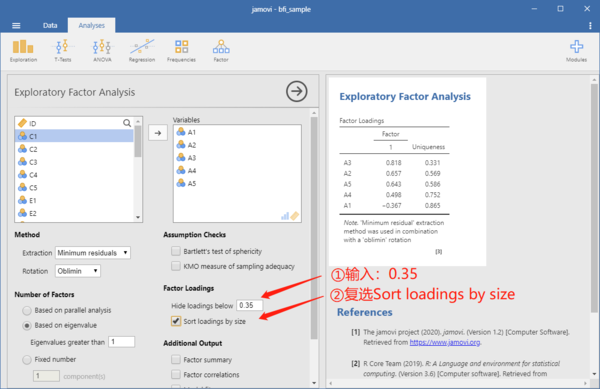Select A3 in the Variables box
The image size is (600, 389).
(x=237, y=158)
